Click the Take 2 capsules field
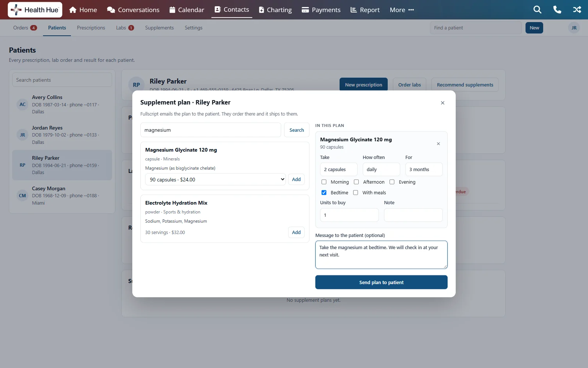 point(338,169)
